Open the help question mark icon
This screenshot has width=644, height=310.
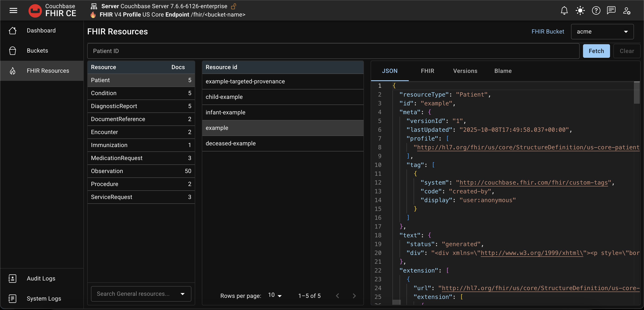coord(596,10)
